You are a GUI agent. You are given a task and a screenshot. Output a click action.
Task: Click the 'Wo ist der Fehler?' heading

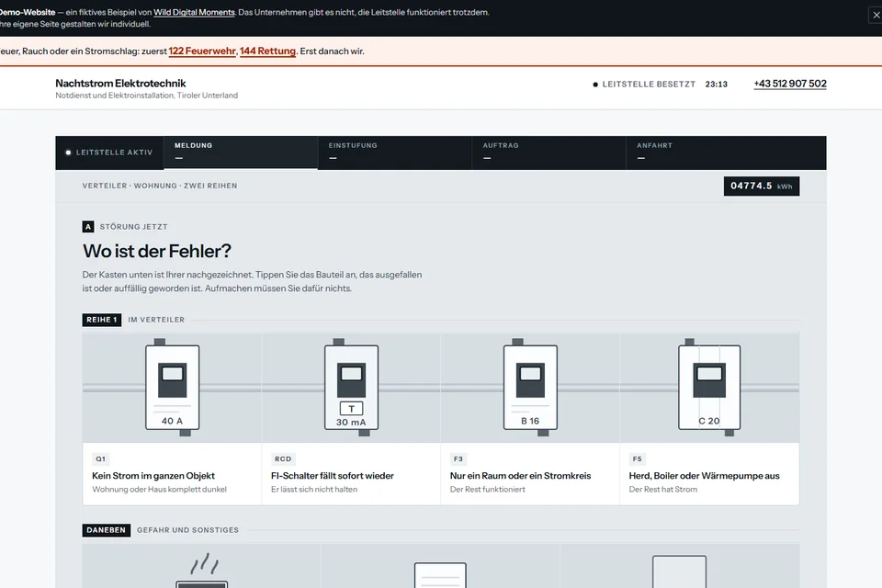pyautogui.click(x=157, y=251)
